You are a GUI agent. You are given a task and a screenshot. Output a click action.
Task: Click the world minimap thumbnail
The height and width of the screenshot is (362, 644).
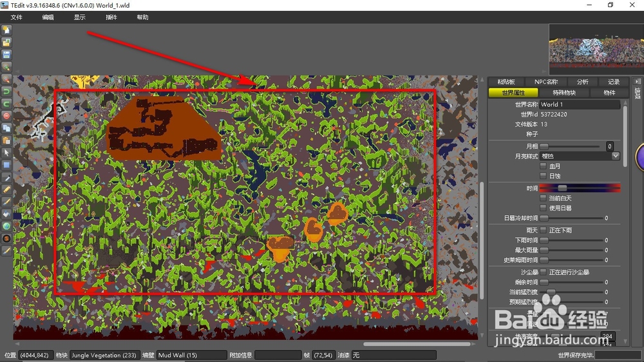pos(596,50)
